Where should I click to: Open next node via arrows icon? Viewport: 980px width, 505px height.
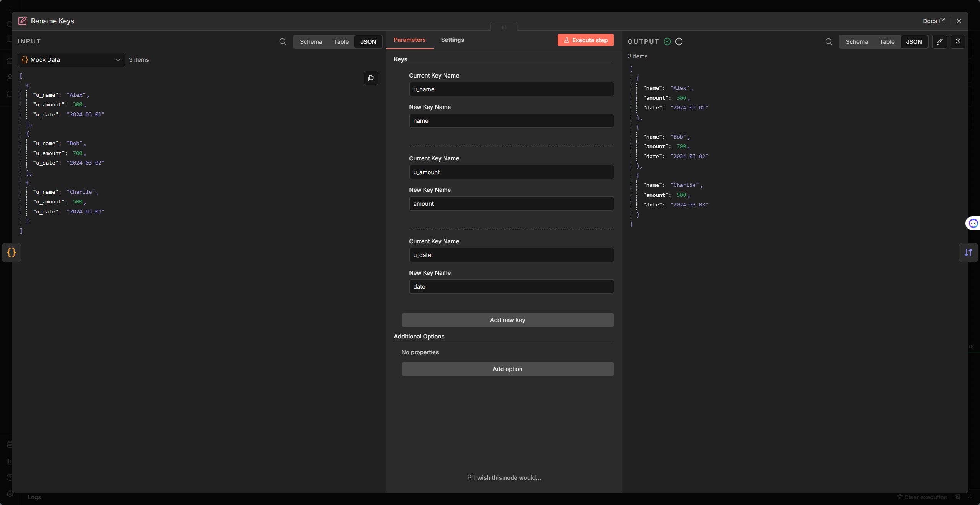tap(968, 252)
